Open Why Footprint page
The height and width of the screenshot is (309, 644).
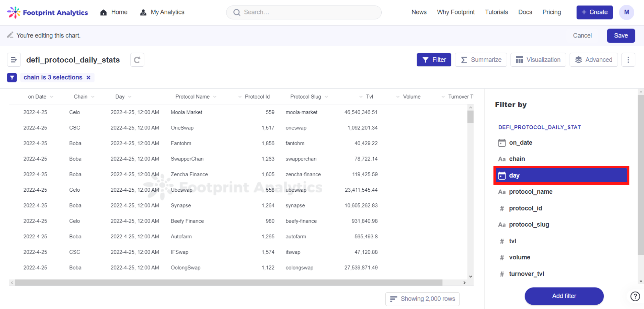(455, 12)
